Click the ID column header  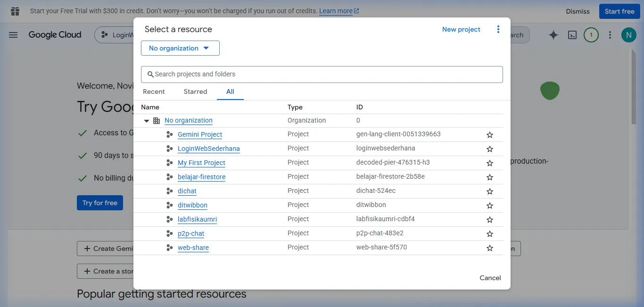click(360, 107)
